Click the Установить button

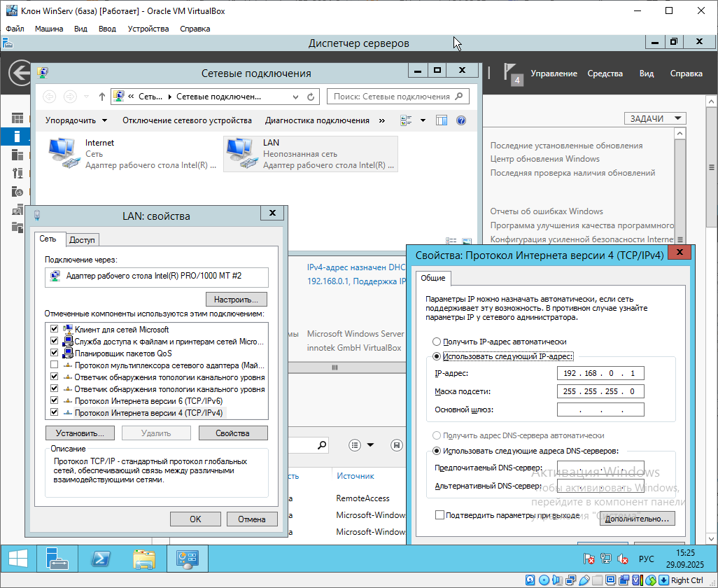tap(80, 433)
